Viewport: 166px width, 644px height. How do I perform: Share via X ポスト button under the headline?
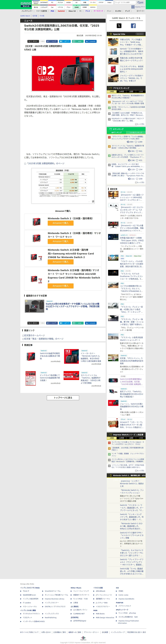pyautogui.click(x=33, y=42)
